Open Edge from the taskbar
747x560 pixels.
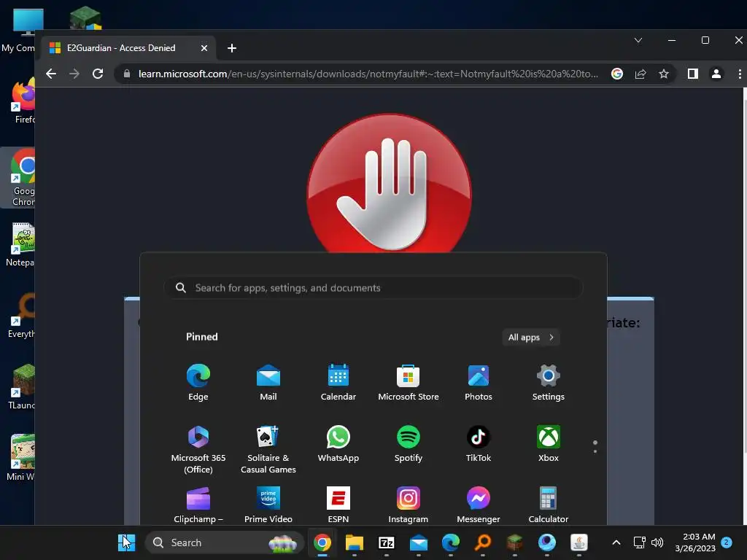[451, 542]
